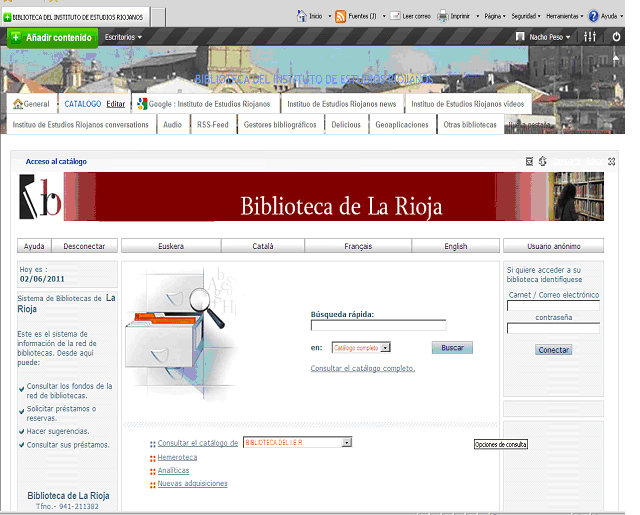Click the Buscar button
The width and height of the screenshot is (640, 515).
click(x=452, y=348)
